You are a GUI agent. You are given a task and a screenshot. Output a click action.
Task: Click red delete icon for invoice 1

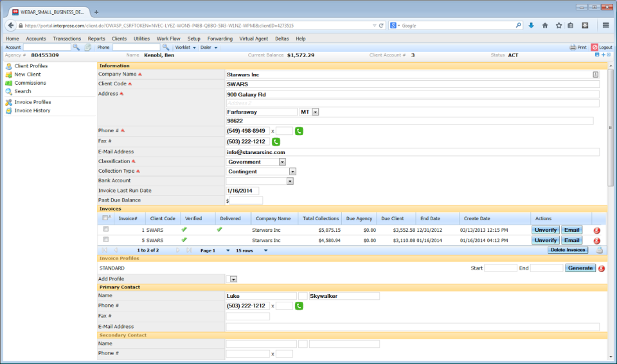597,230
